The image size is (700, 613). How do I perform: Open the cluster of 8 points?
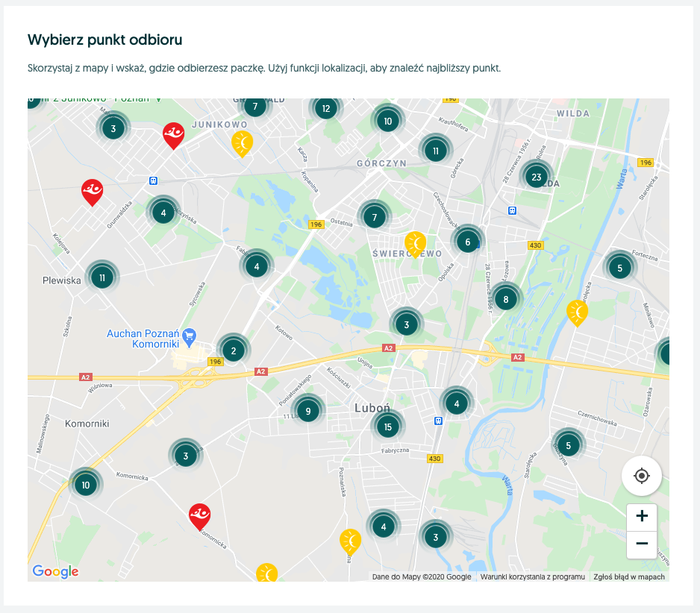[x=505, y=299]
